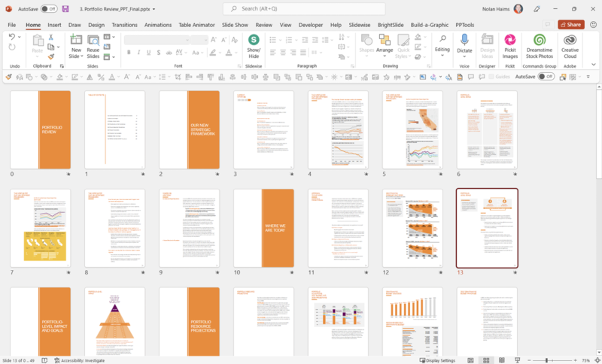
Task: Open the Reuse Slides pane
Action: tap(93, 47)
